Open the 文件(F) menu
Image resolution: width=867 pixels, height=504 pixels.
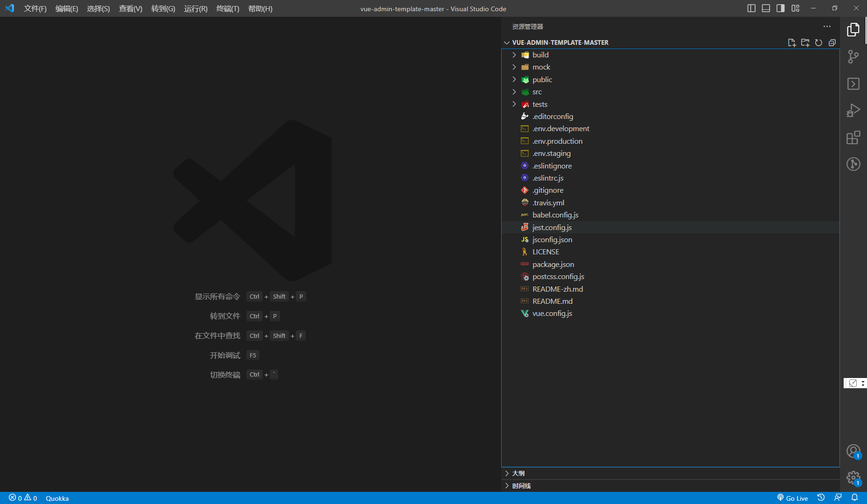tap(35, 8)
